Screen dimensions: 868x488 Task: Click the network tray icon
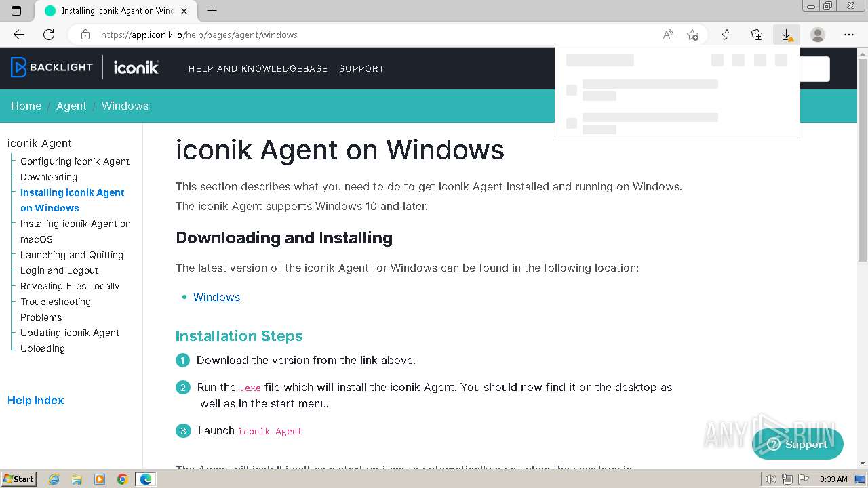tap(787, 479)
